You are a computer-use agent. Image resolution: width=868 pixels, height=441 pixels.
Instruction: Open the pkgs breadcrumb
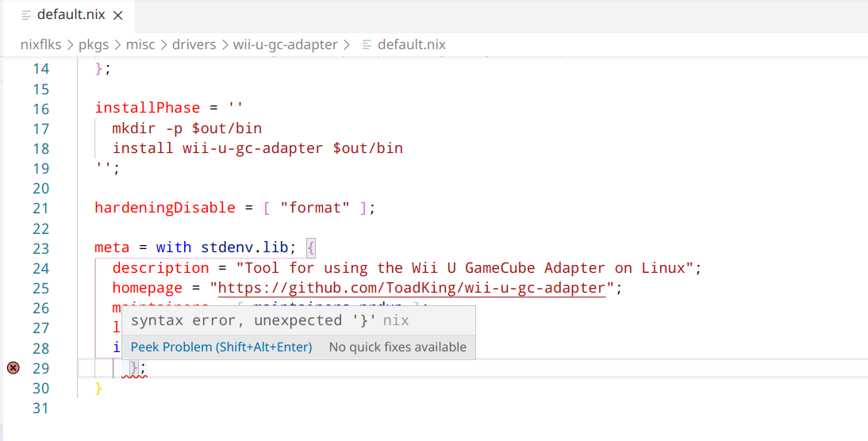[94, 45]
